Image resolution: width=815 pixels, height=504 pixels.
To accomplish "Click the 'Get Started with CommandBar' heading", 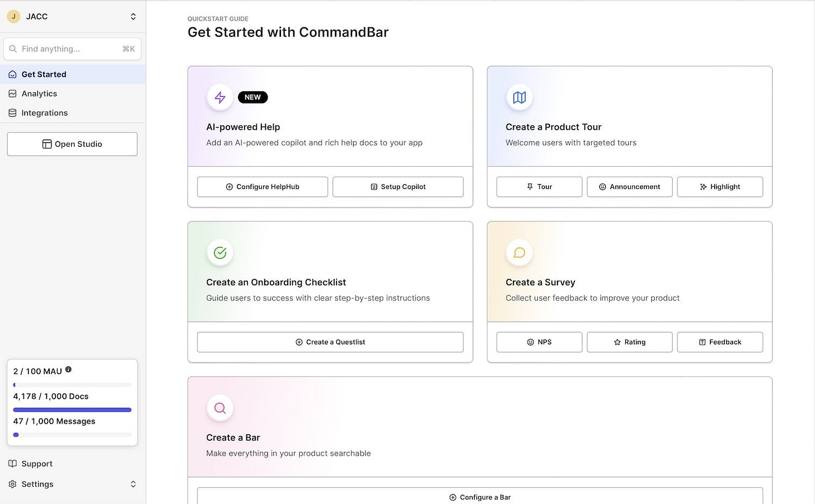I will coord(288,32).
